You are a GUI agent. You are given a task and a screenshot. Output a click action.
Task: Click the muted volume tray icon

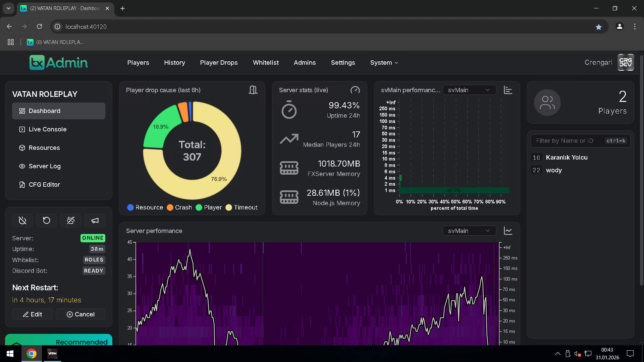[x=578, y=354]
